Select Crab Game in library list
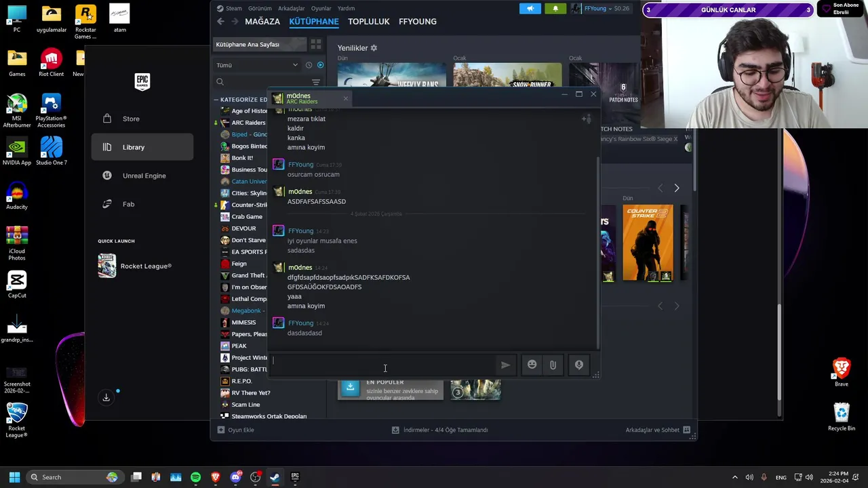 [247, 217]
